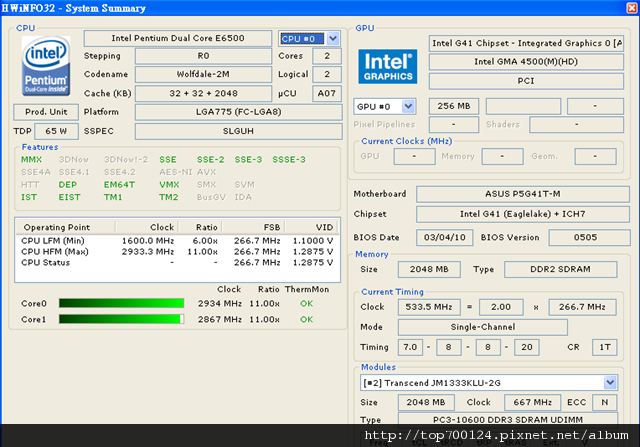
Task: Click the 266.7 MHz timing base field
Action: [x=582, y=307]
